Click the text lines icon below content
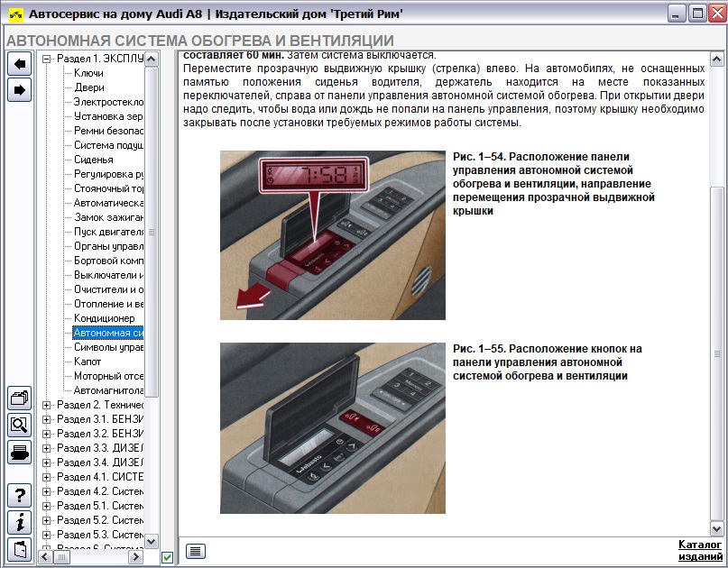 pos(196,551)
